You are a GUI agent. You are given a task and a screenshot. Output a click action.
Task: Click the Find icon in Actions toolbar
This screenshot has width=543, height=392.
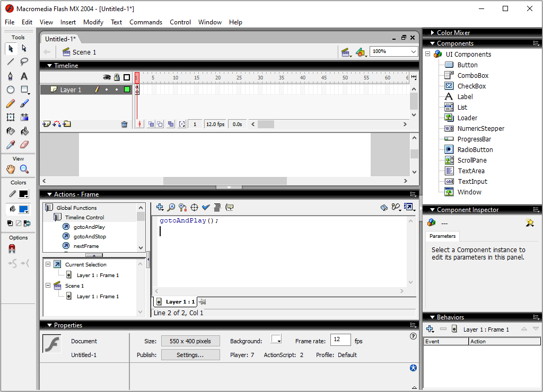click(171, 207)
